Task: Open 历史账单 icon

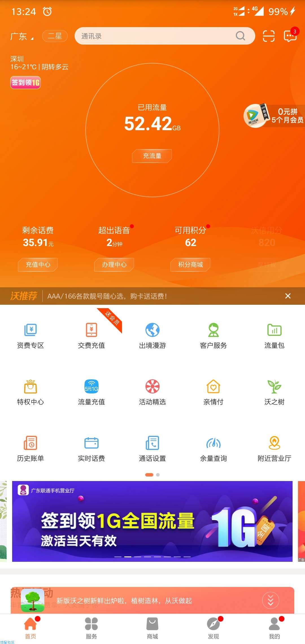Action: click(x=30, y=443)
